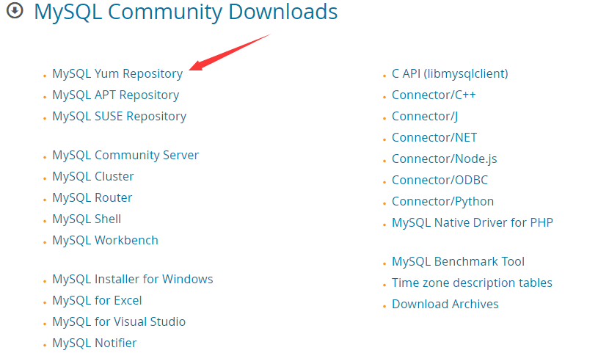Image resolution: width=609 pixels, height=364 pixels.
Task: Open C API (libmysqlclient) link
Action: click(450, 74)
